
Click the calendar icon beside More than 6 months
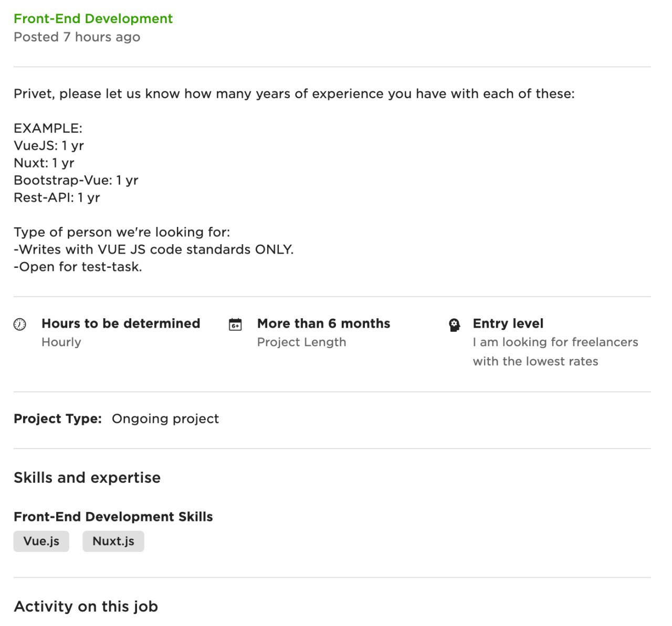point(236,325)
